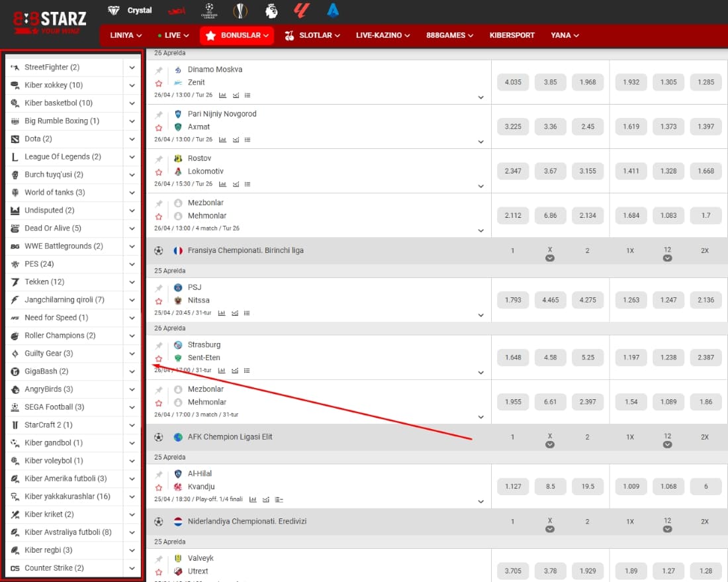The height and width of the screenshot is (582, 728).
Task: Open the Premier League icon in header
Action: 271,11
